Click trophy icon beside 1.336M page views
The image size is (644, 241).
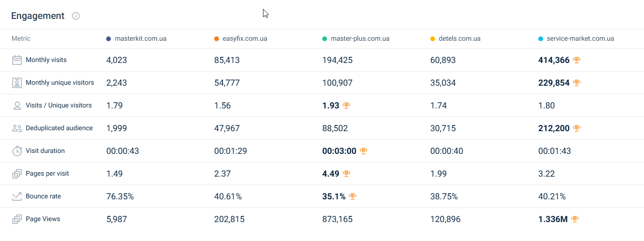point(575,219)
